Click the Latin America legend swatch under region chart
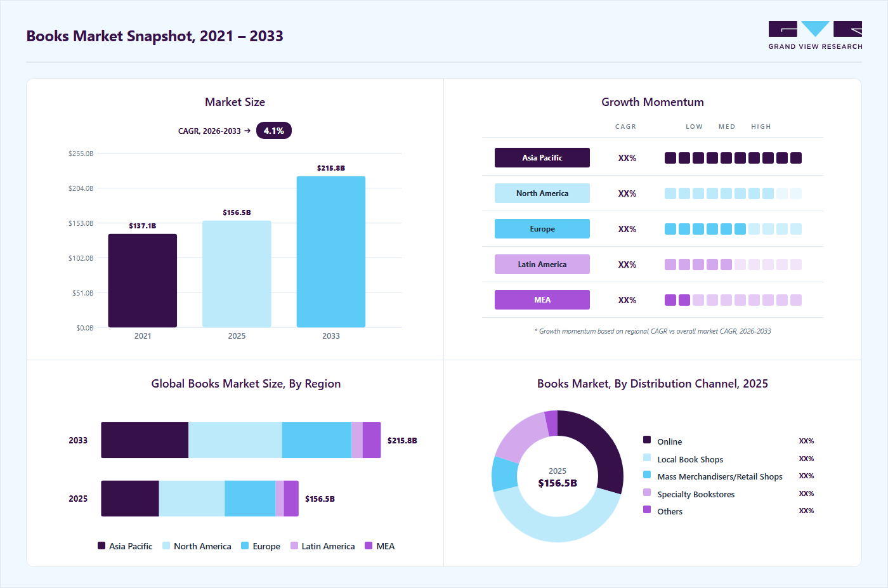The image size is (888, 588). [294, 546]
